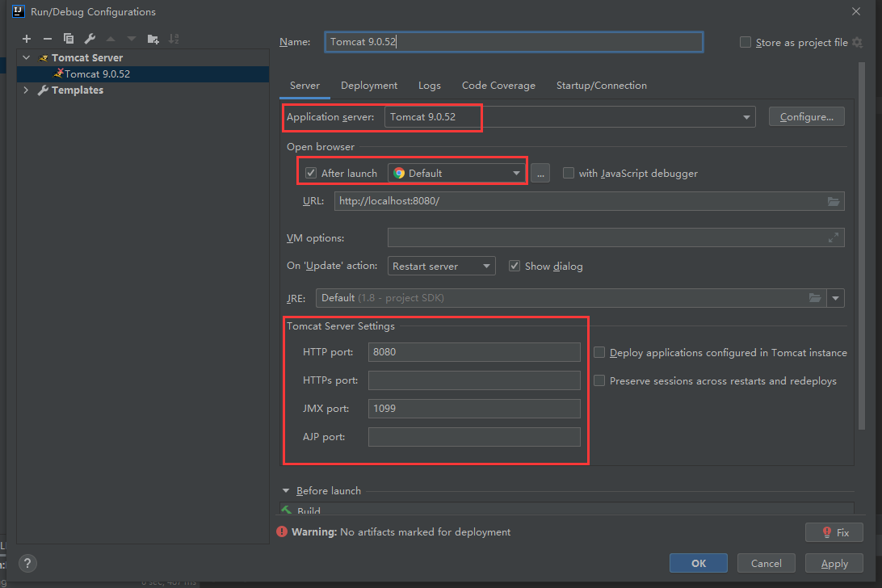Viewport: 882px width, 588px height.
Task: Click vertical scrollbar of settings panel
Action: point(862,246)
